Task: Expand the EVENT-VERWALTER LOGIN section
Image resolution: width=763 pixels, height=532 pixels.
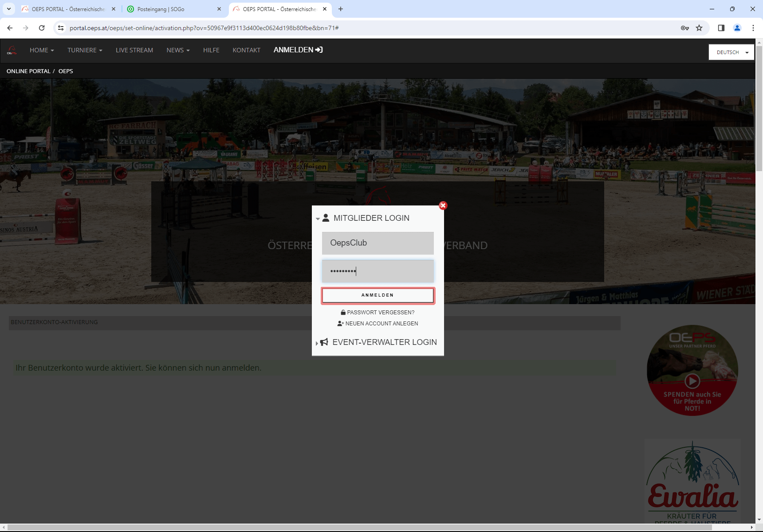Action: pos(384,342)
